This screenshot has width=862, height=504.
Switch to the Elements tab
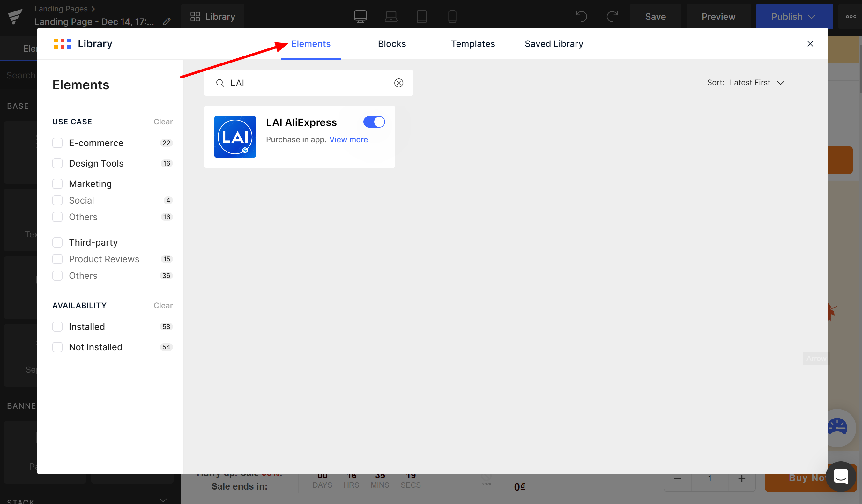coord(311,44)
